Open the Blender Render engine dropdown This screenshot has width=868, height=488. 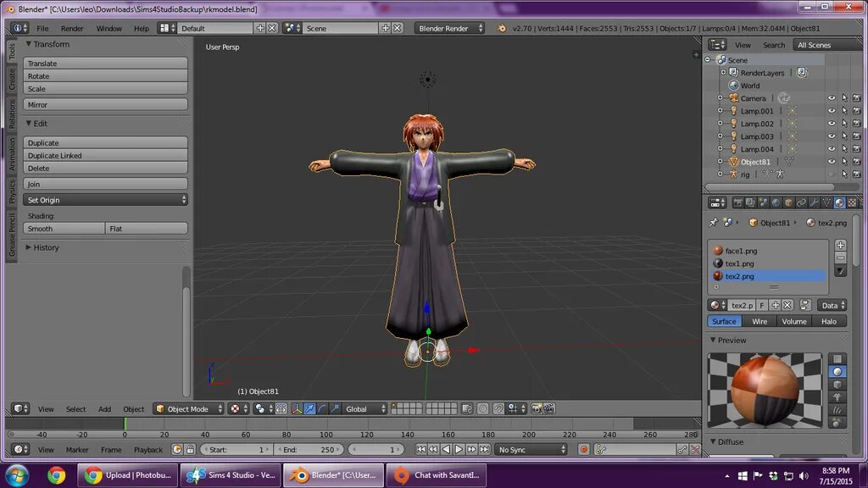point(449,28)
